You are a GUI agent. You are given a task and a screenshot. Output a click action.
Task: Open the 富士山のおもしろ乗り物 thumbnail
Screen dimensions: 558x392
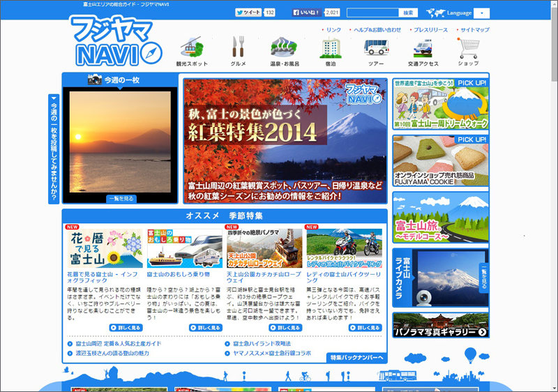click(x=185, y=248)
